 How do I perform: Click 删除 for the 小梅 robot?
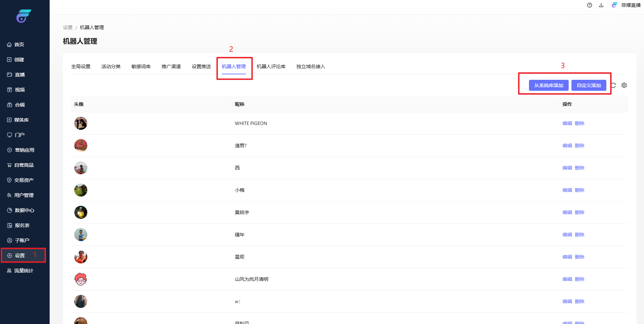(x=579, y=190)
